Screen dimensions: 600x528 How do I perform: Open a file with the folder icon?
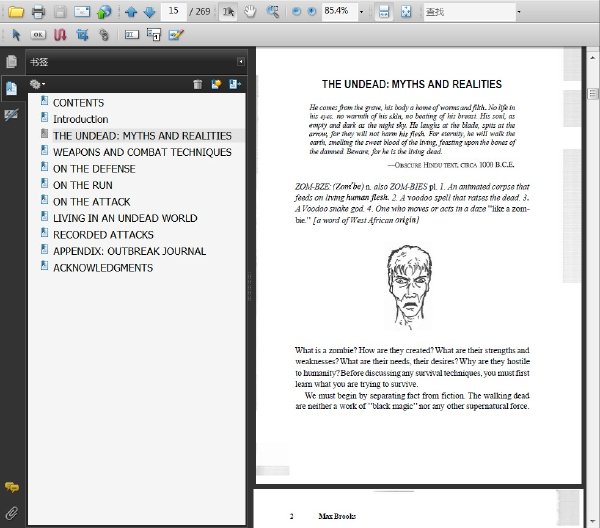tap(16, 11)
